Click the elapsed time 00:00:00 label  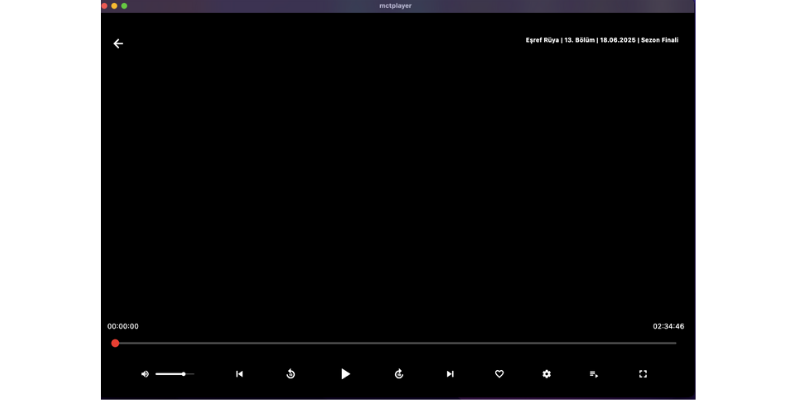pos(123,326)
